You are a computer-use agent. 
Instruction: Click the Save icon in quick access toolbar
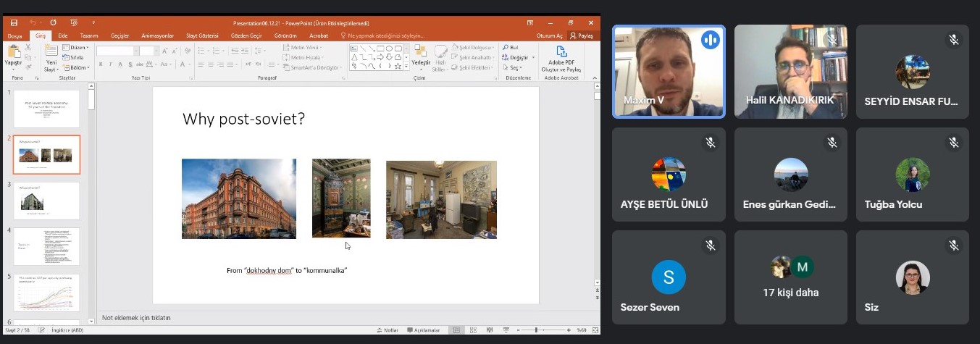point(14,22)
